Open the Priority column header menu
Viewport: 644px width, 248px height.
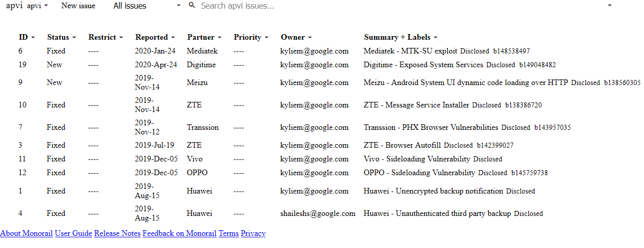click(x=251, y=37)
